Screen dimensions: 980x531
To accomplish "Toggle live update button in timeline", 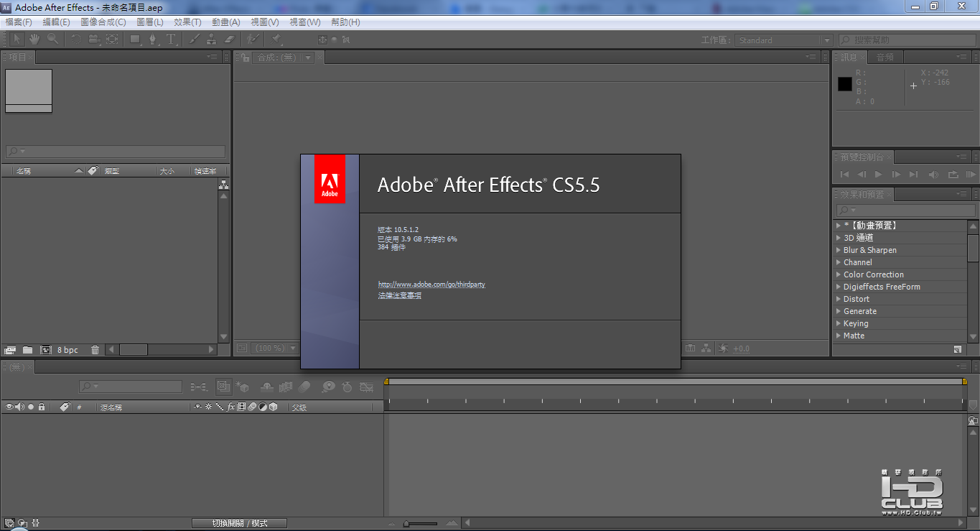I will coord(223,387).
